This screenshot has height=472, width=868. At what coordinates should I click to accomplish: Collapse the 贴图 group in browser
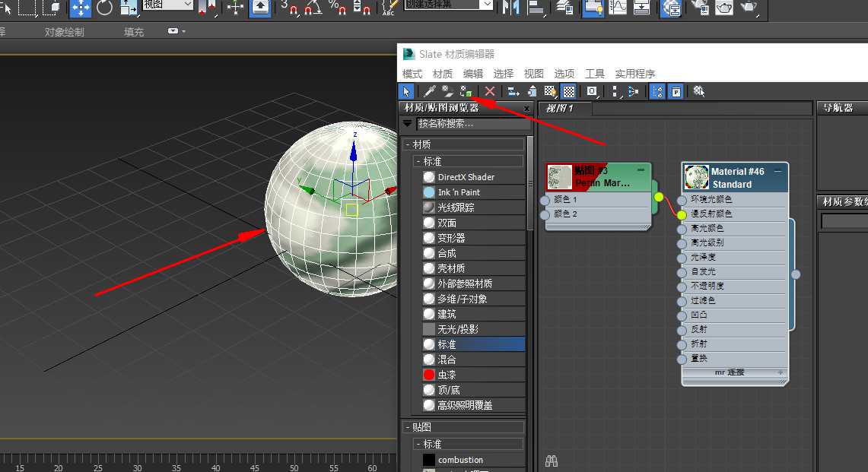(408, 427)
